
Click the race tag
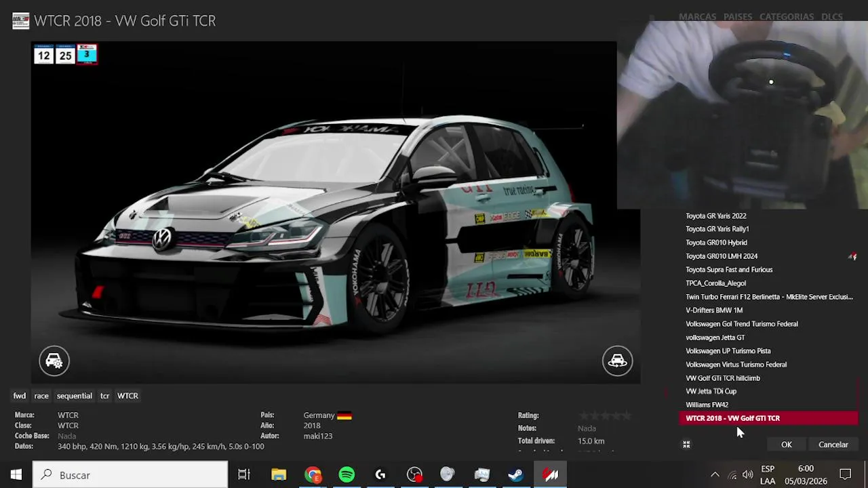[x=41, y=396]
